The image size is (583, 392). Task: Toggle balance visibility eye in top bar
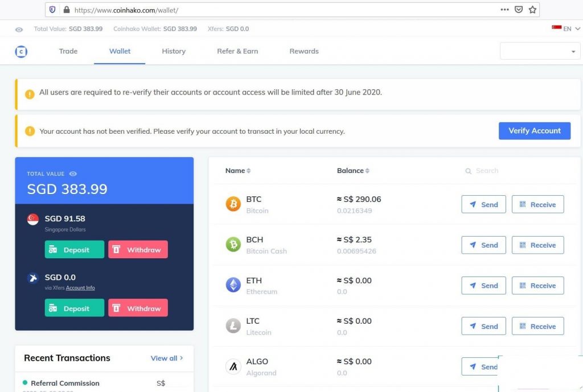point(19,30)
